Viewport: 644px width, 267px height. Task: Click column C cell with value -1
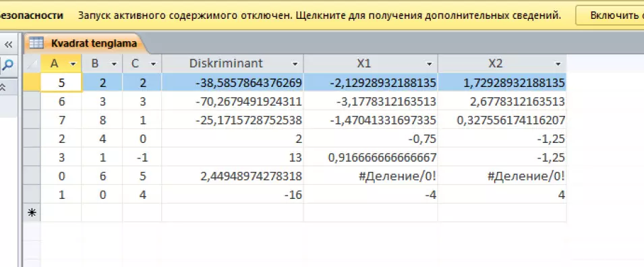point(142,157)
